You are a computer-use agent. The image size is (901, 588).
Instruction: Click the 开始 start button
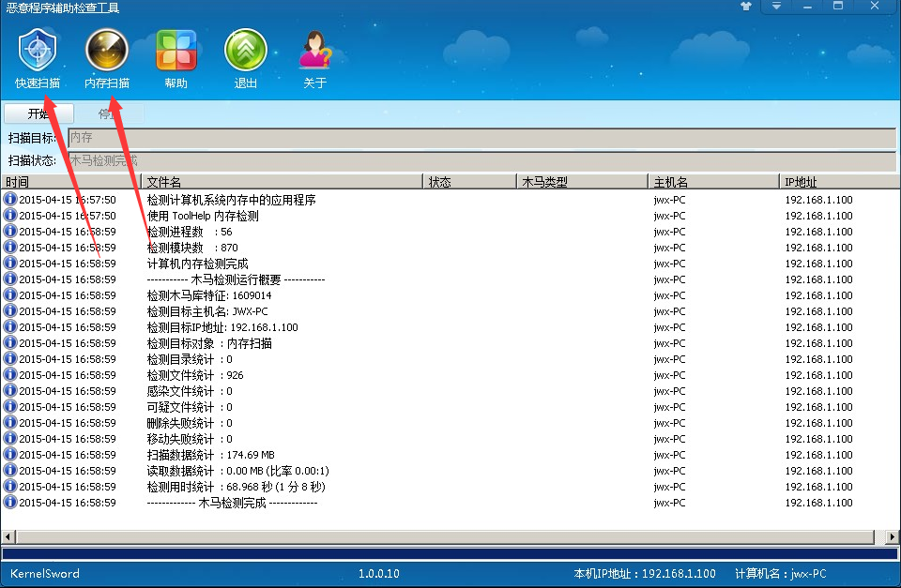tap(38, 113)
